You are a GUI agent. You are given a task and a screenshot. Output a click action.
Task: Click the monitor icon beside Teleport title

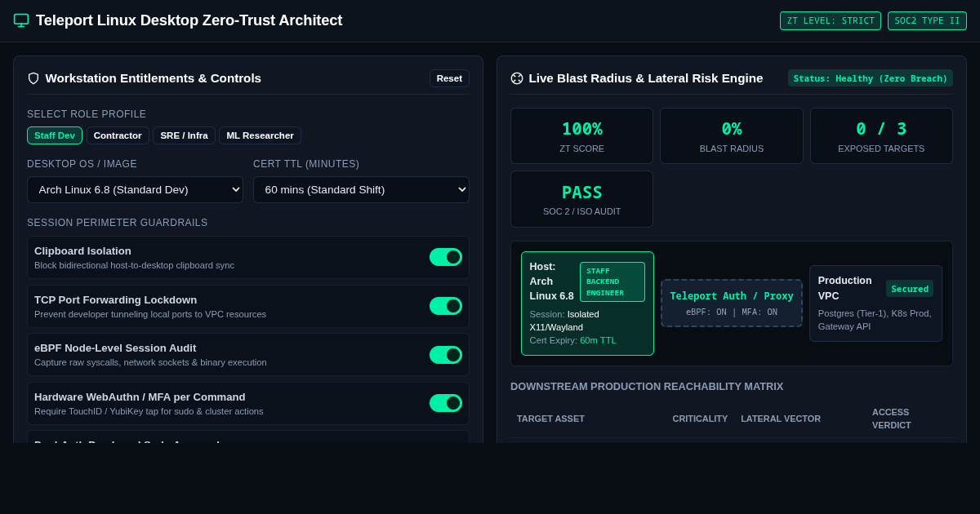tap(21, 20)
